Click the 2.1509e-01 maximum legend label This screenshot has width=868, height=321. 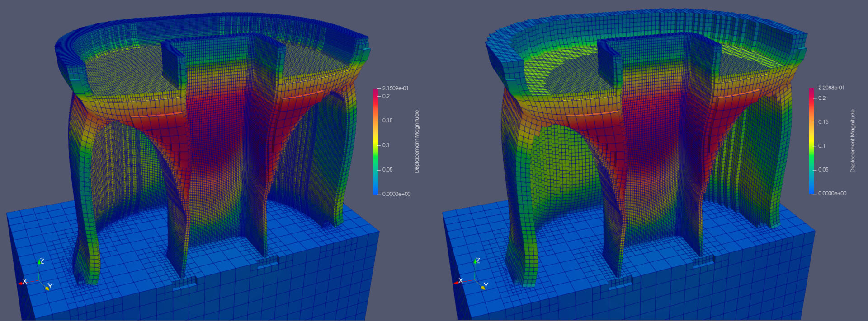[x=395, y=88]
